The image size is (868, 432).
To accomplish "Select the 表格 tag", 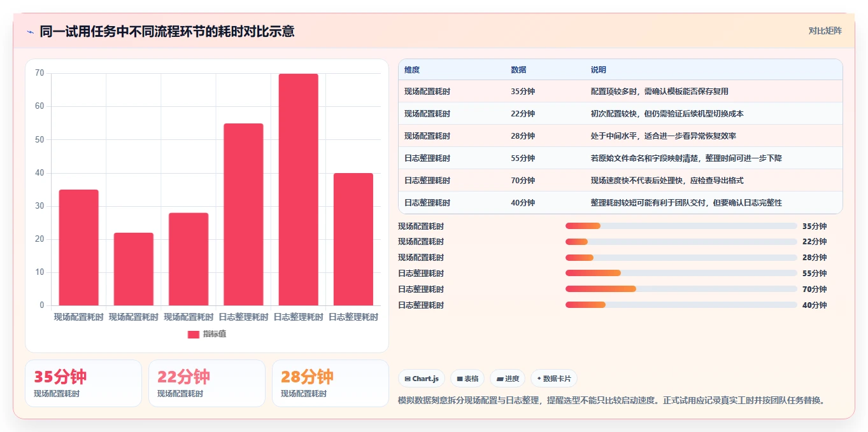I will pos(467,379).
